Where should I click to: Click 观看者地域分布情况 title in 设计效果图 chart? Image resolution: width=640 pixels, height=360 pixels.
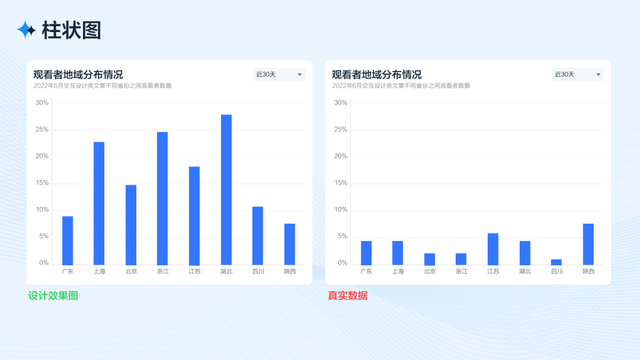tap(78, 75)
